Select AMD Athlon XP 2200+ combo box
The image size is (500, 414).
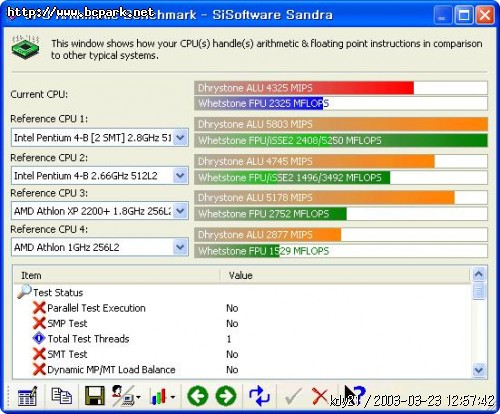coord(100,211)
